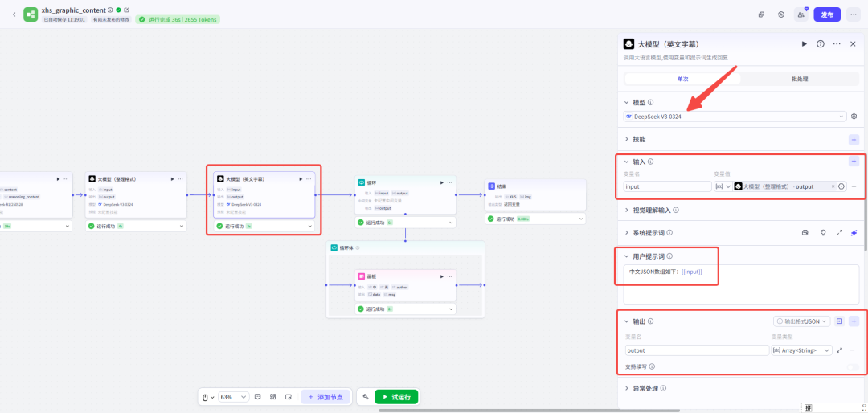Add an input variable with 输入 plus
The height and width of the screenshot is (413, 868).
point(854,162)
